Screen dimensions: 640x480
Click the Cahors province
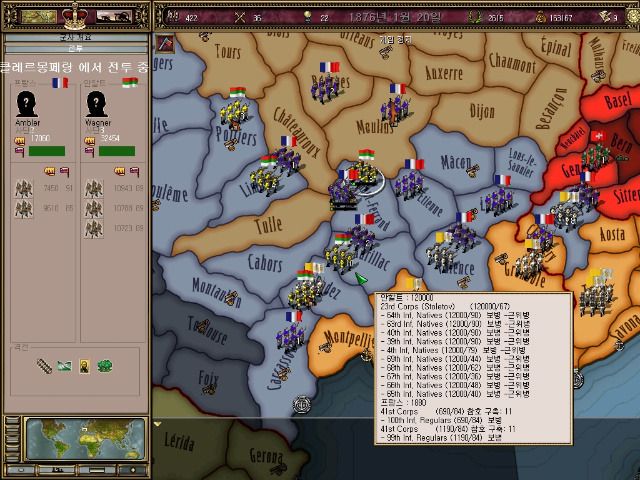point(265,263)
